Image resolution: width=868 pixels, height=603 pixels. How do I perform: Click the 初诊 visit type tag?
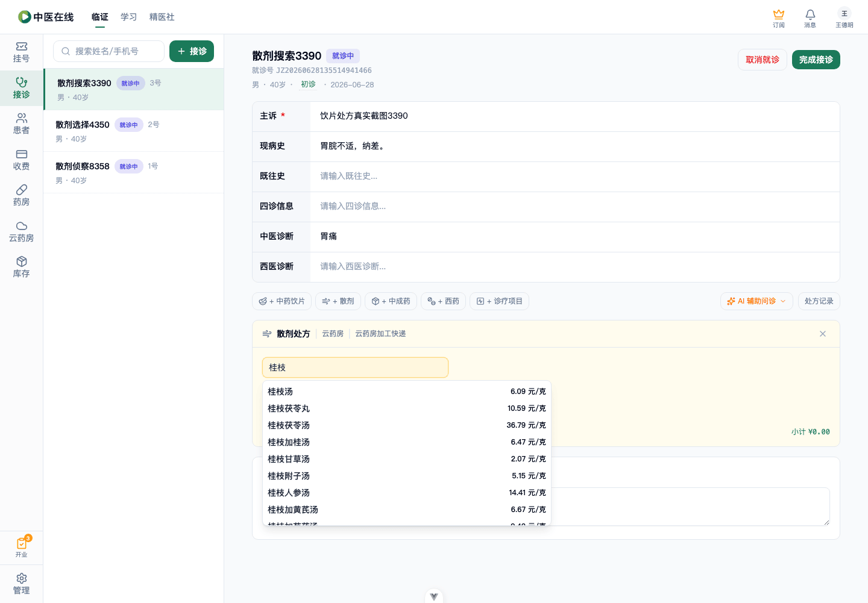tap(308, 84)
